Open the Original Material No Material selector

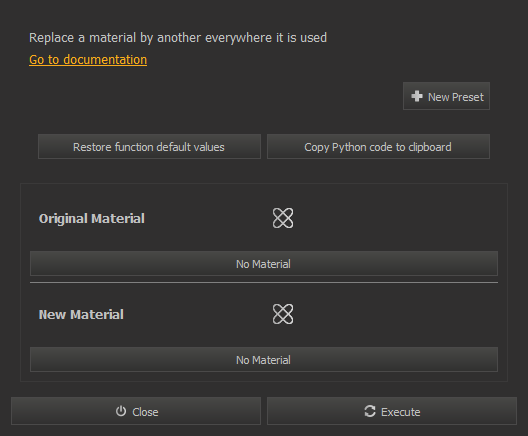264,264
